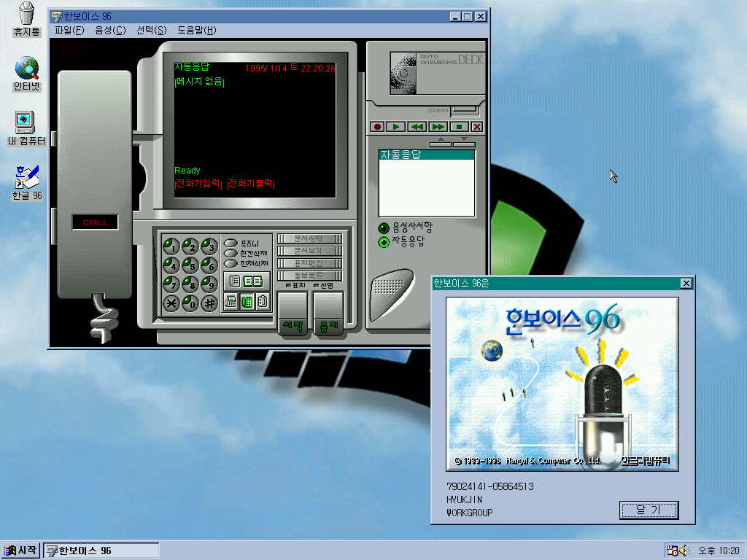Screen dimensions: 747x560
Task: Select the 자동응답 entry in the list box
Action: 426,155
